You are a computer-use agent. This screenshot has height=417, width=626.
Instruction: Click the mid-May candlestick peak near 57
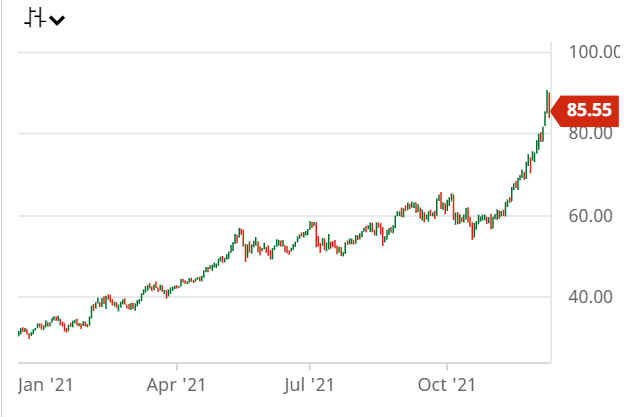pos(240,234)
